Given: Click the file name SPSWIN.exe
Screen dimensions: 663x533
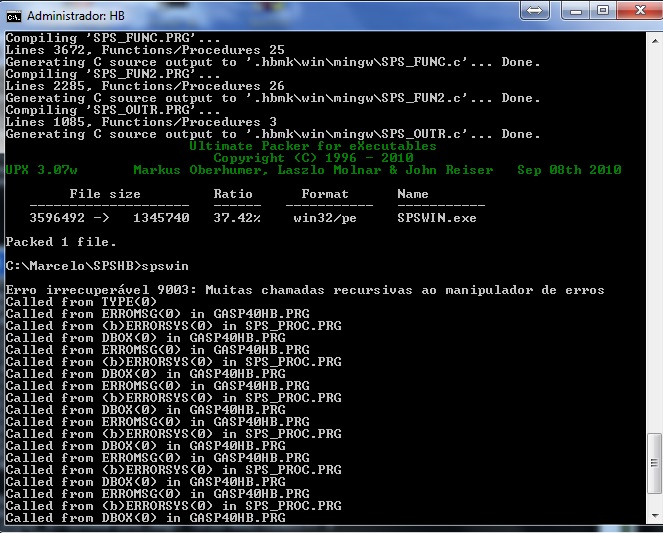Looking at the screenshot, I should click(x=437, y=218).
